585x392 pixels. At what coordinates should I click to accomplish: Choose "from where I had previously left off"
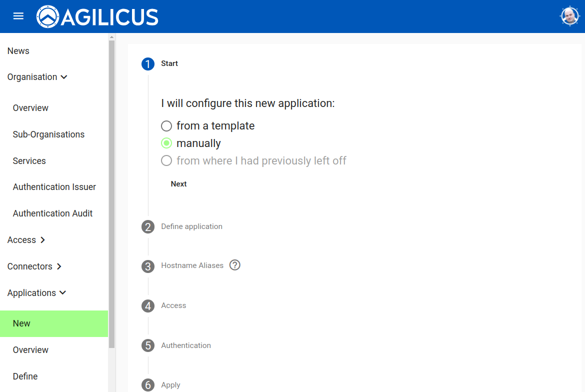(166, 161)
